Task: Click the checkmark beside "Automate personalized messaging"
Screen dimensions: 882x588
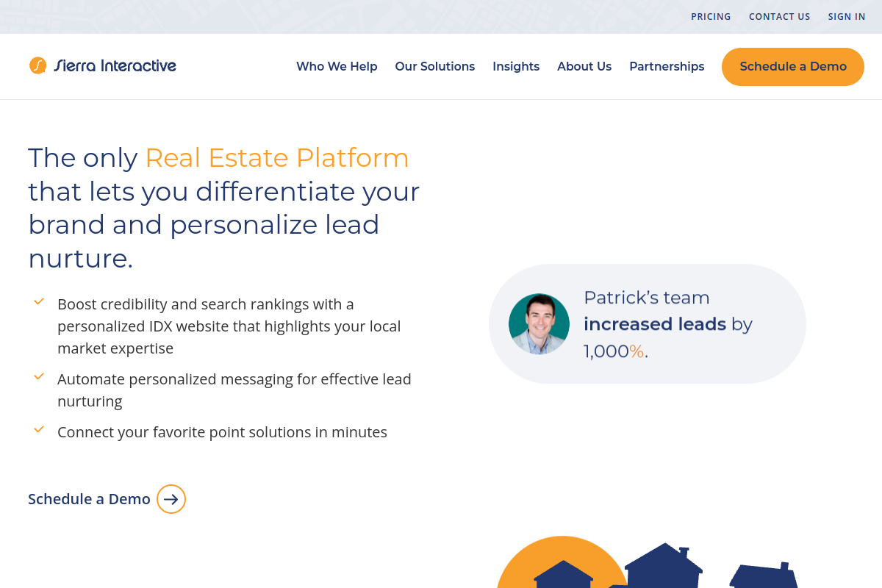Action: click(39, 376)
